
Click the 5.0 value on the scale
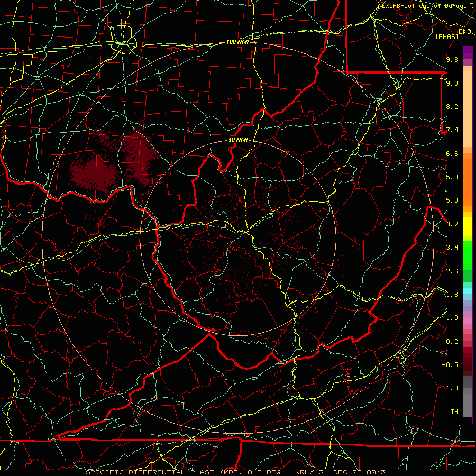click(452, 200)
